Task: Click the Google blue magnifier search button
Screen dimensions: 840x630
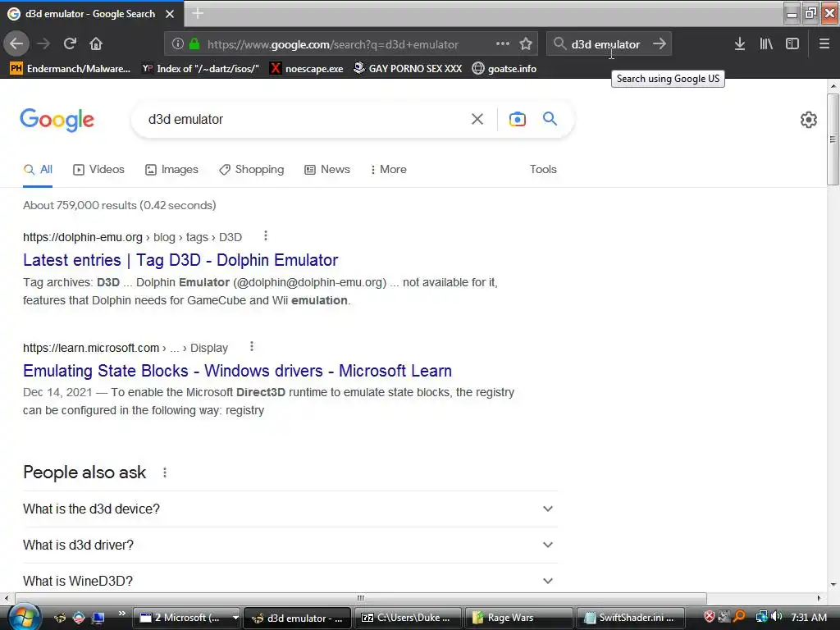Action: coord(550,119)
